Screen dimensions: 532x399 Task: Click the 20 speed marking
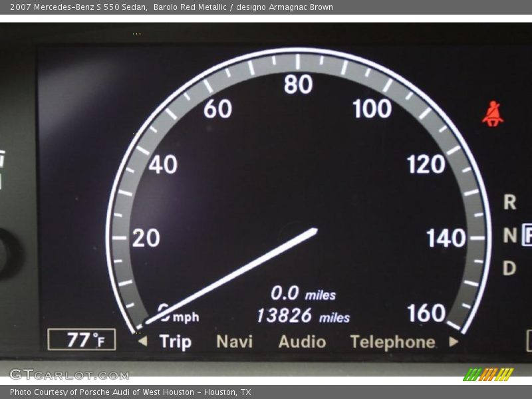tap(146, 238)
